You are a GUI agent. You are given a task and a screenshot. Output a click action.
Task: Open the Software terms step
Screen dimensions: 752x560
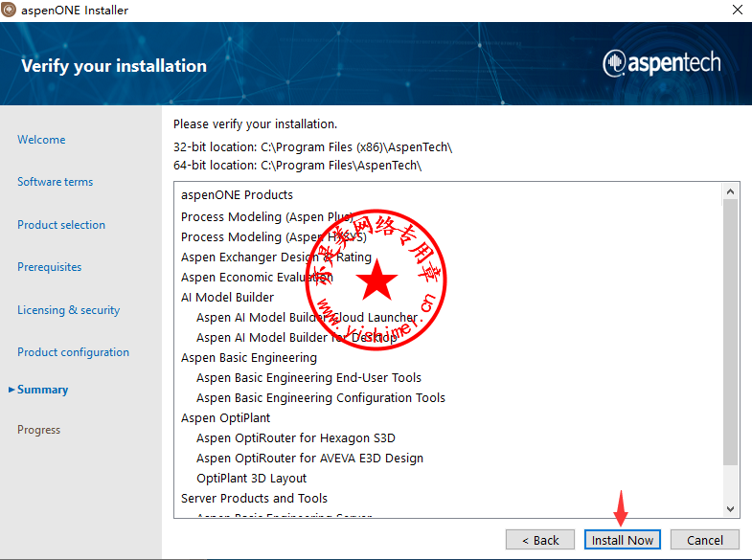click(x=56, y=182)
